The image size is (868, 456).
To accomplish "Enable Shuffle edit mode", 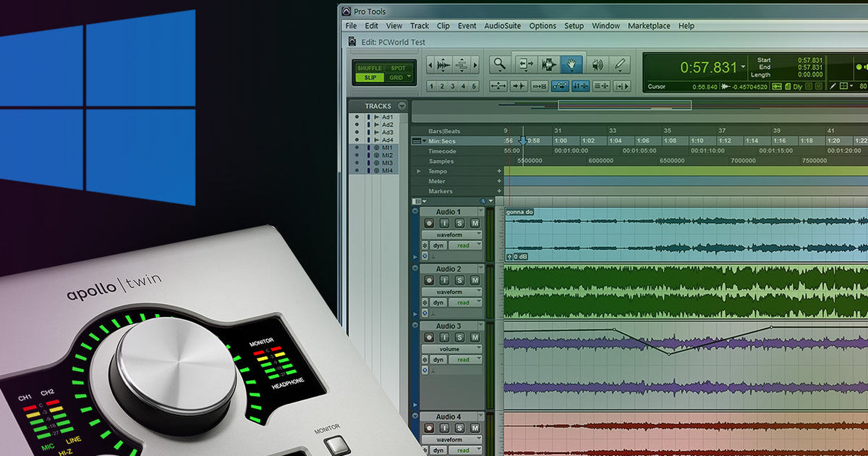I will 370,68.
